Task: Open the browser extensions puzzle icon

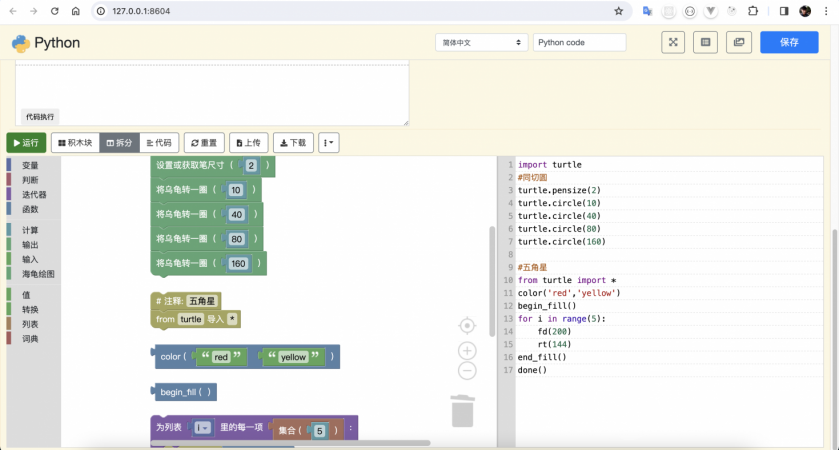Action: point(753,11)
